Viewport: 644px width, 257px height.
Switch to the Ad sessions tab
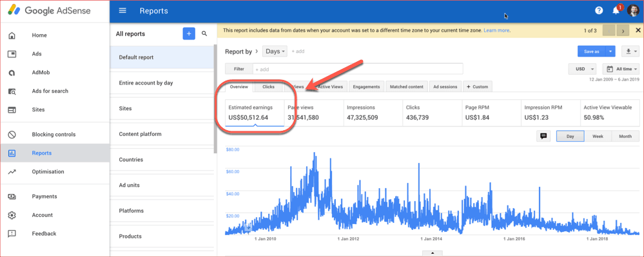445,86
